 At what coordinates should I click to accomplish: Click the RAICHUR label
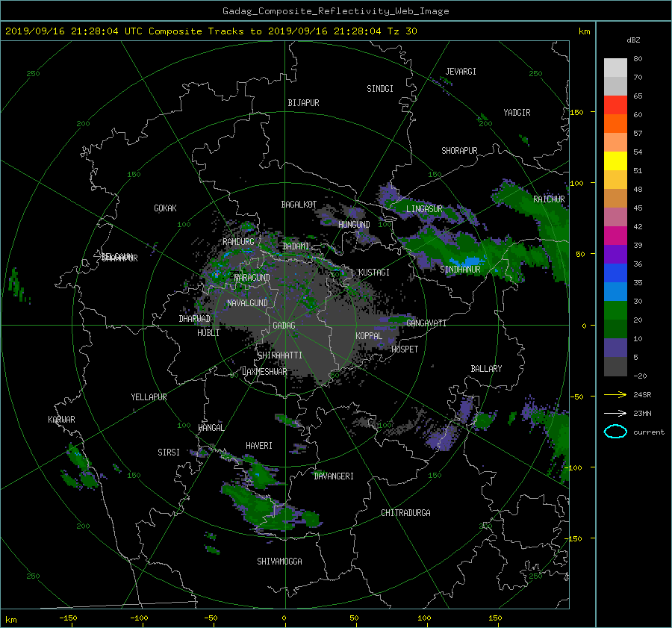[x=549, y=199]
